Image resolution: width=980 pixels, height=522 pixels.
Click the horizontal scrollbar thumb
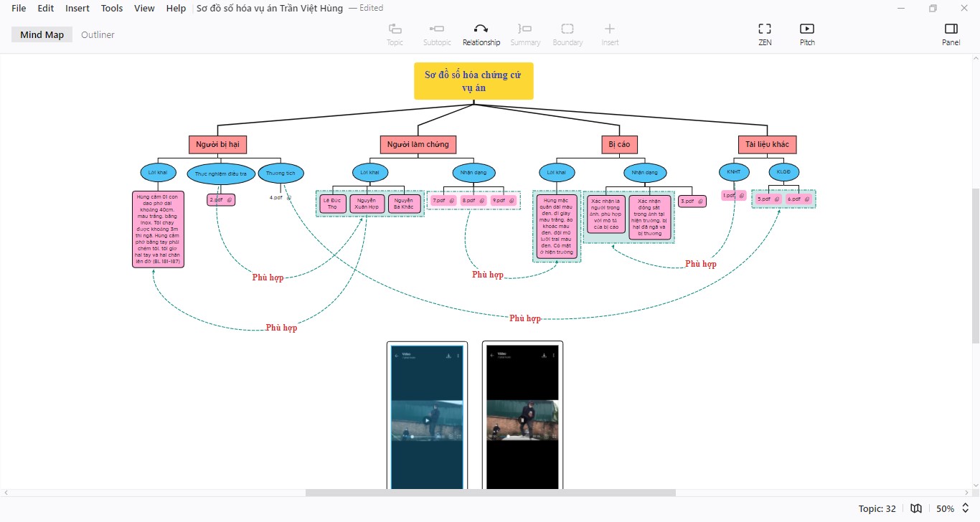[490, 493]
